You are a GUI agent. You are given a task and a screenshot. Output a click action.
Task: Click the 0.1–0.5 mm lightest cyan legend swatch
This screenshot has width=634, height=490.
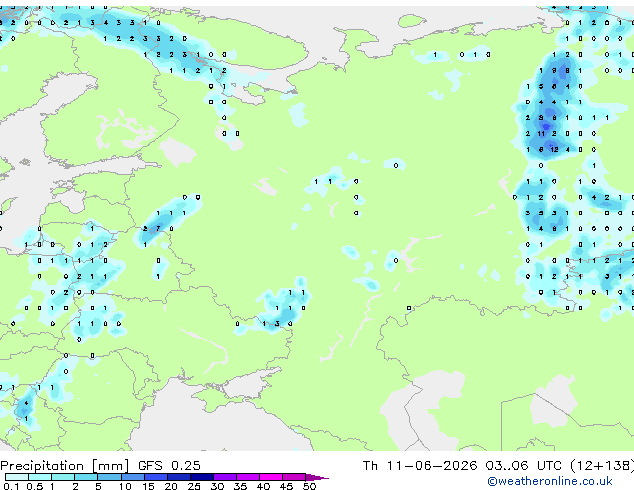(x=17, y=477)
